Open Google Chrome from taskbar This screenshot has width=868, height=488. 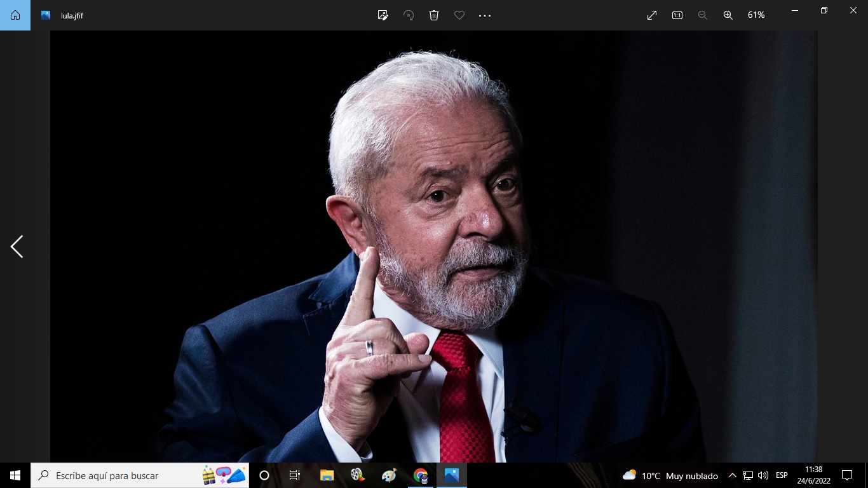[x=420, y=475]
